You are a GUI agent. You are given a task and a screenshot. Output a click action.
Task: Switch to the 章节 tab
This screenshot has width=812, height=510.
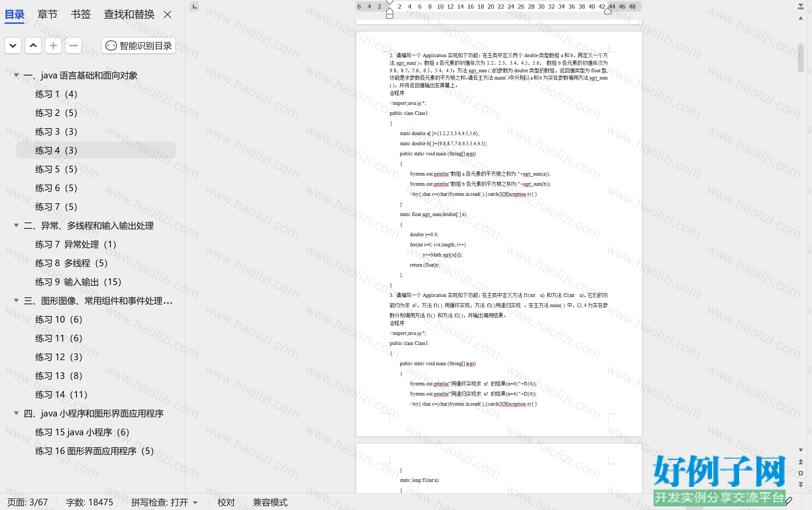click(x=48, y=14)
